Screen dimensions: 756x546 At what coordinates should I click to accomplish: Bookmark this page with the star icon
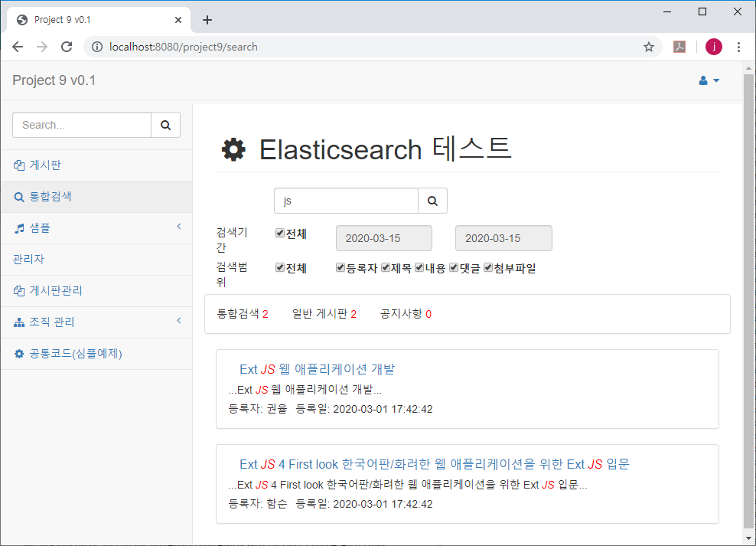(648, 47)
